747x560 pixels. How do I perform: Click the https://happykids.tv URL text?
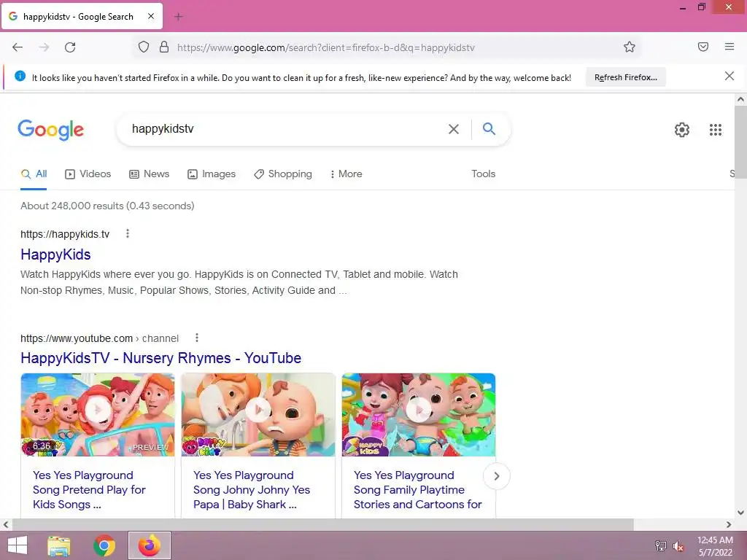tap(65, 234)
